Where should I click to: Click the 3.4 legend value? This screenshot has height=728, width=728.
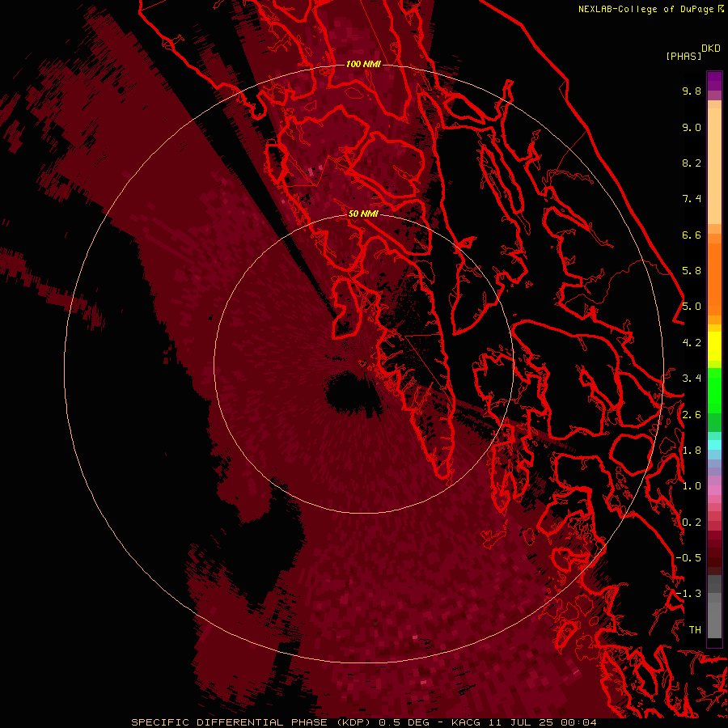[692, 379]
